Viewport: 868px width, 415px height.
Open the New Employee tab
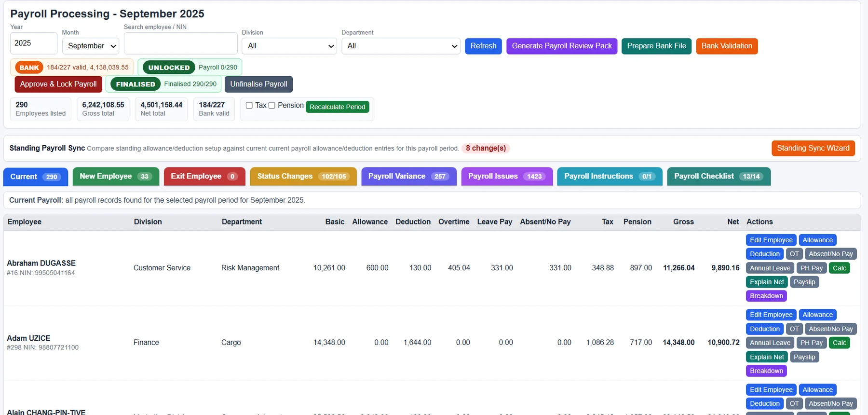[x=116, y=177]
